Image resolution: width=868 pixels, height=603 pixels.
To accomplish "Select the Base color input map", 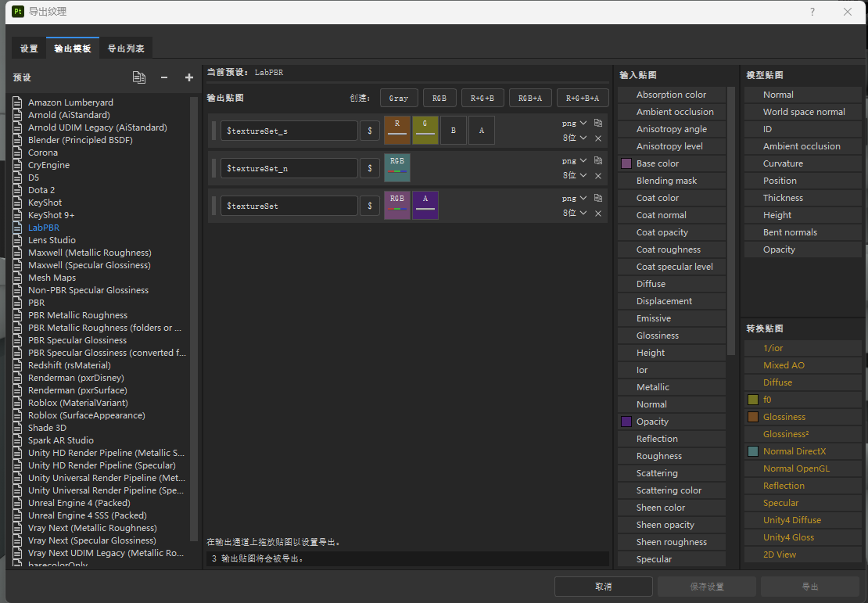I will click(672, 163).
